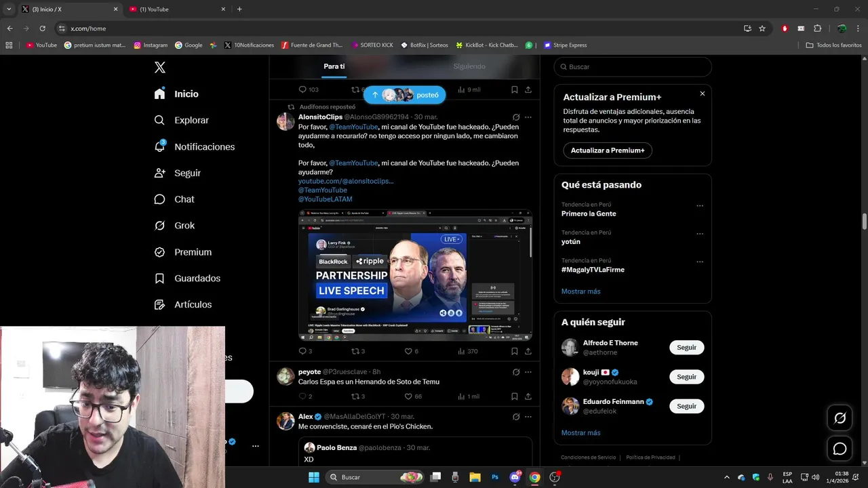Repost peyote's post

click(358, 396)
